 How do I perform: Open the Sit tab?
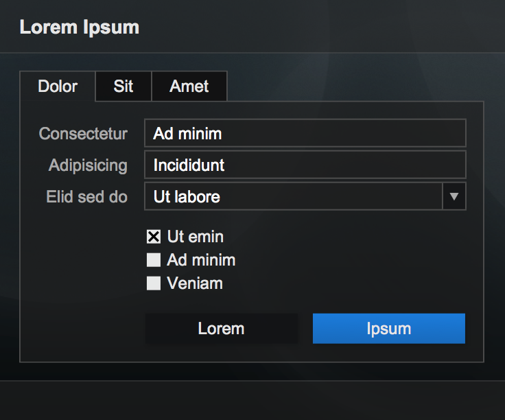[124, 87]
